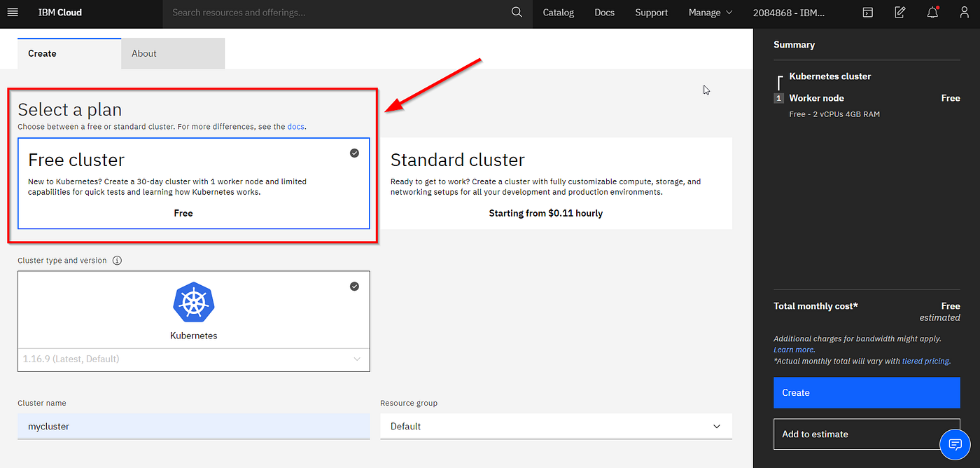Open the chat support bubble
Screen dimensions: 980x468
point(955,444)
